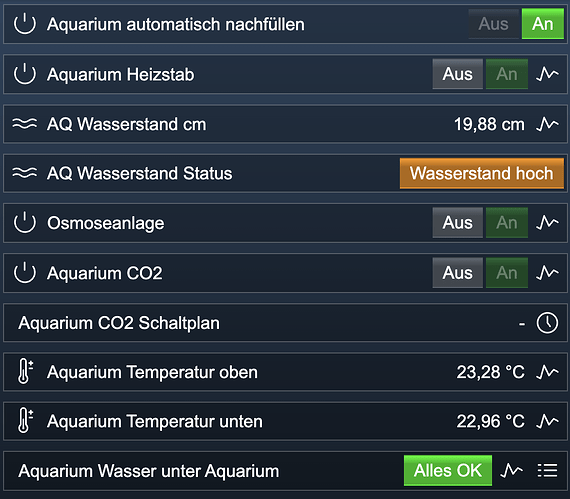Open Aquarium CO2 Schaltplan row
The width and height of the screenshot is (570, 499).
pos(285,322)
